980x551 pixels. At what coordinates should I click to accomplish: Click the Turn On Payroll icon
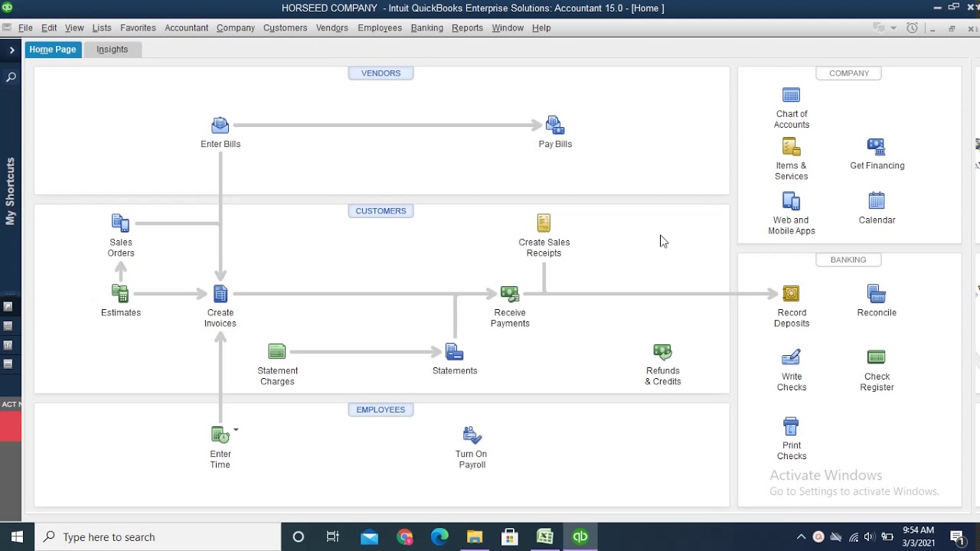click(472, 435)
